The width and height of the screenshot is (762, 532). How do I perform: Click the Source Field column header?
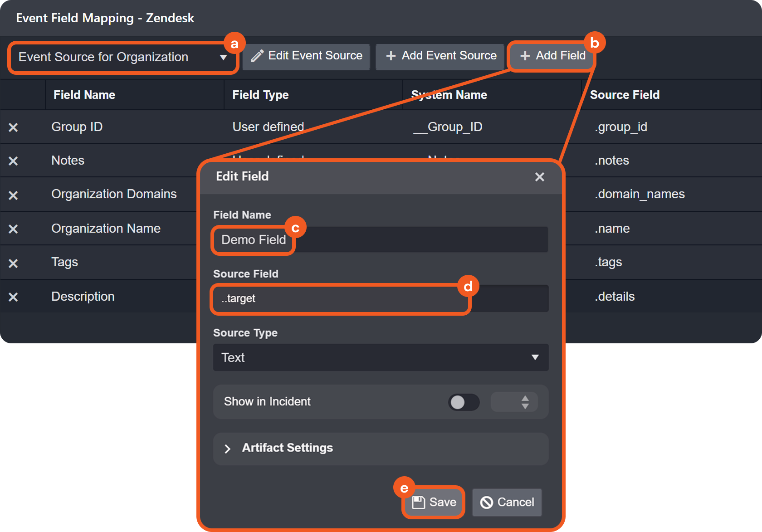click(x=625, y=95)
